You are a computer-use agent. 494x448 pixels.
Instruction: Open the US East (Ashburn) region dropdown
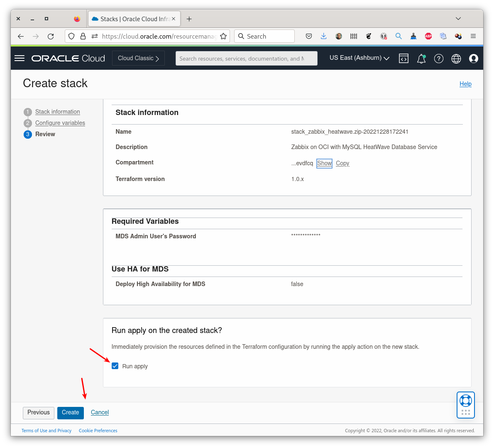point(359,58)
